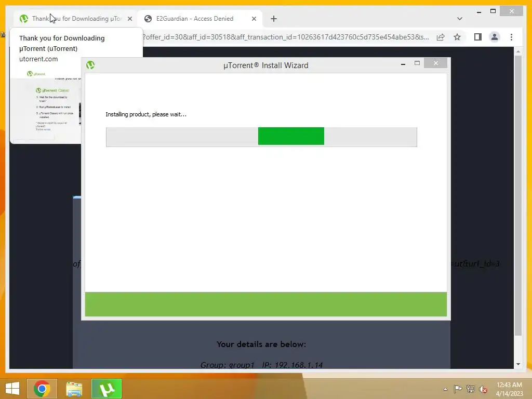Open the Action Center flag icon
532x399 pixels.
pyautogui.click(x=458, y=389)
